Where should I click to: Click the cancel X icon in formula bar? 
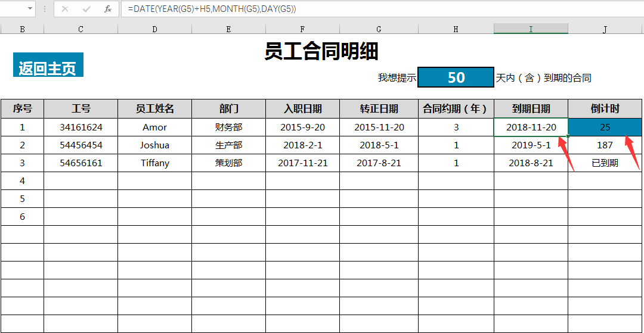pyautogui.click(x=65, y=9)
